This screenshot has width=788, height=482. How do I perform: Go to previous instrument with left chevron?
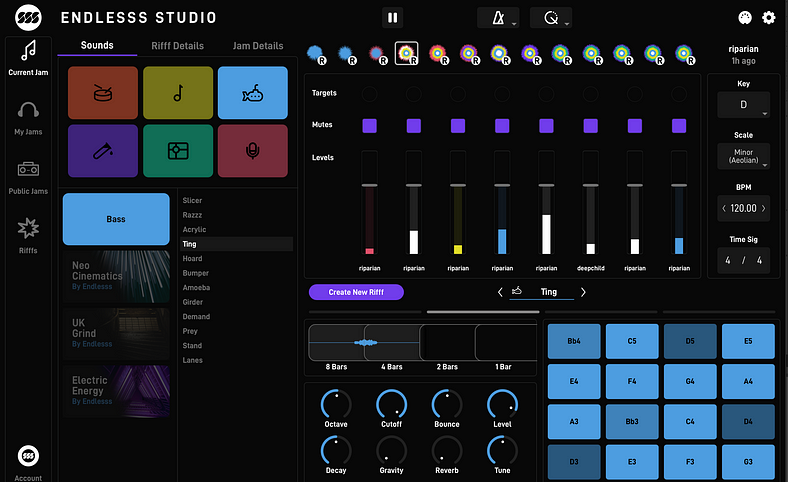pyautogui.click(x=500, y=292)
